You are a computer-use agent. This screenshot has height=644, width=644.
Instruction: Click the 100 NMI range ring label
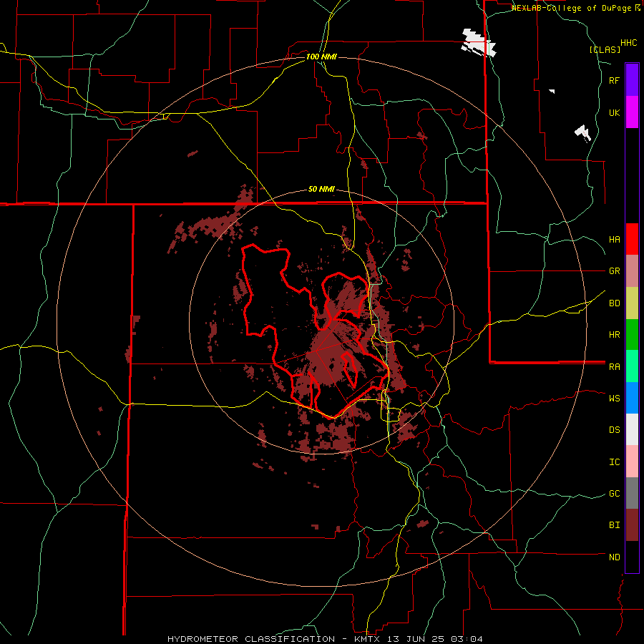[321, 57]
